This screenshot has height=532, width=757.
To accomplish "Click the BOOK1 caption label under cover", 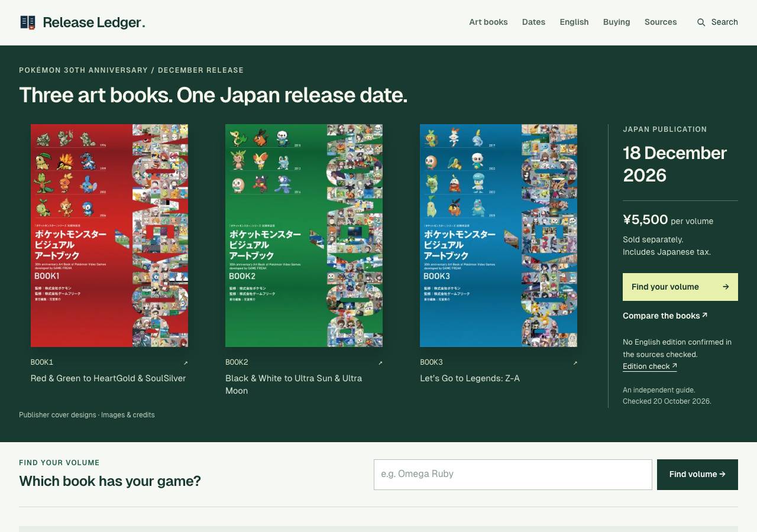I will [42, 362].
